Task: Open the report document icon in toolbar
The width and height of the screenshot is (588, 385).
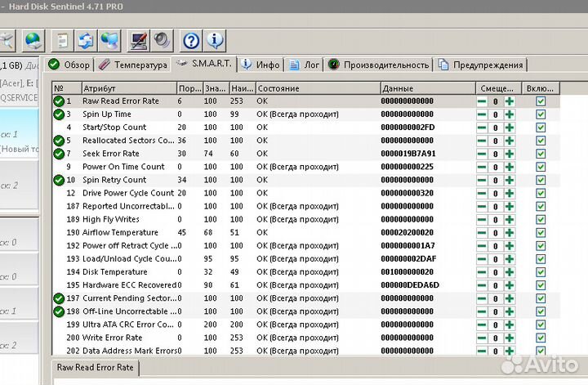Action: [x=61, y=39]
